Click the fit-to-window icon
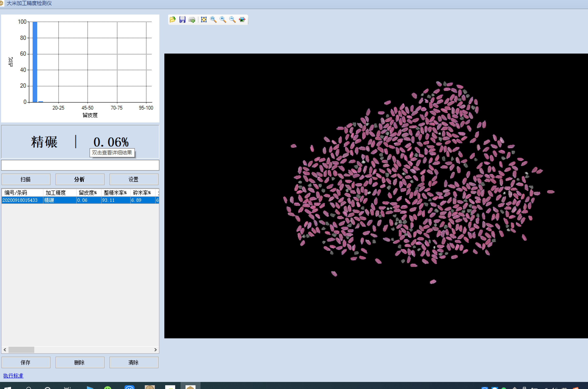This screenshot has width=588, height=389. coord(204,20)
